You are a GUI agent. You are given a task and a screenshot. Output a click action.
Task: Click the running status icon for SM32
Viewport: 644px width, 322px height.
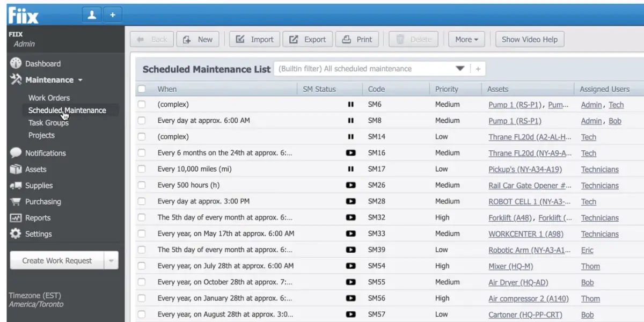[x=351, y=217]
